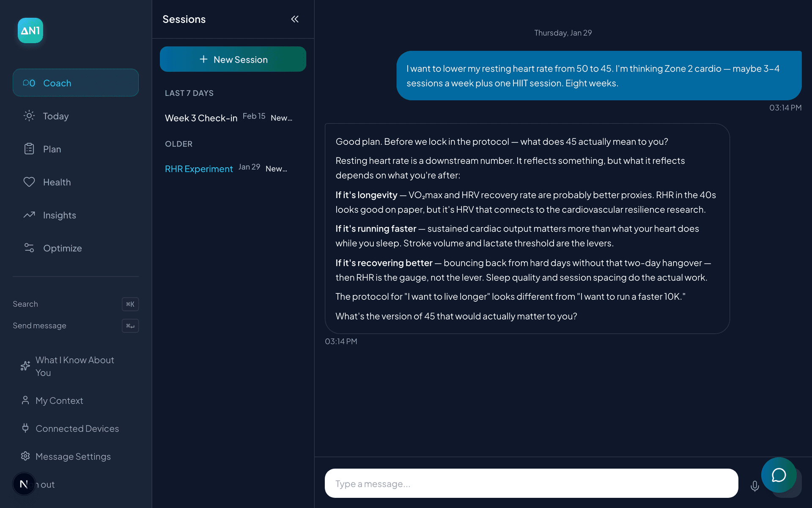This screenshot has height=508, width=812.
Task: Click the Health heart icon
Action: 29,182
